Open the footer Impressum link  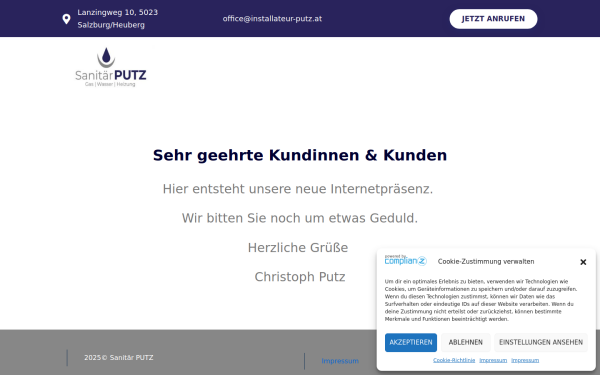click(x=340, y=361)
